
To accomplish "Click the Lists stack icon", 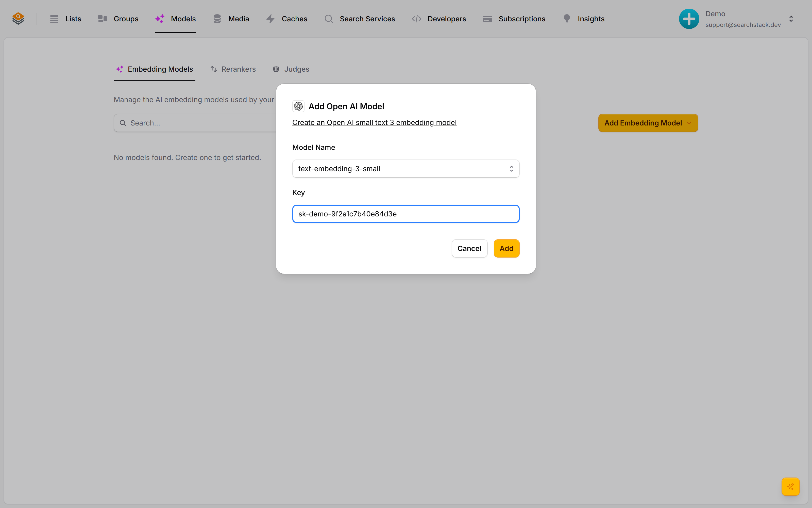I will pos(54,19).
